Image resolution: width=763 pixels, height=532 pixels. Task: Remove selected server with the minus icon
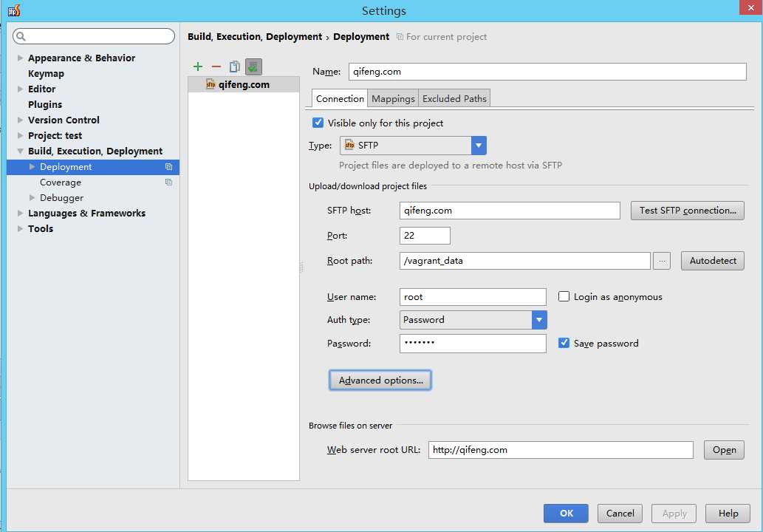216,66
